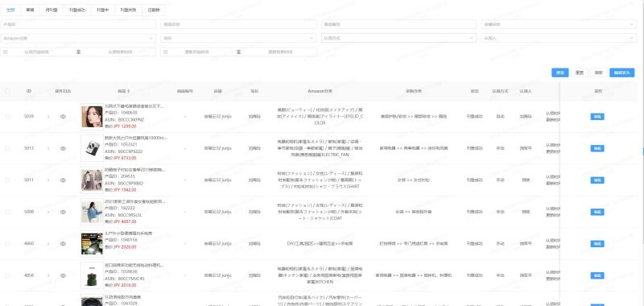
Task: Switch to the first blue-highlighted status tab
Action: tap(10, 10)
